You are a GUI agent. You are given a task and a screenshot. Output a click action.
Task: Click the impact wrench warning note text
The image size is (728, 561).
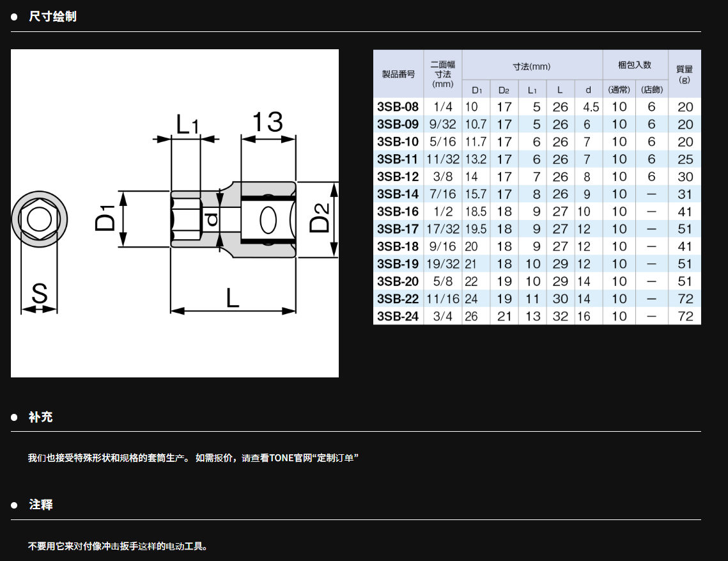click(118, 546)
